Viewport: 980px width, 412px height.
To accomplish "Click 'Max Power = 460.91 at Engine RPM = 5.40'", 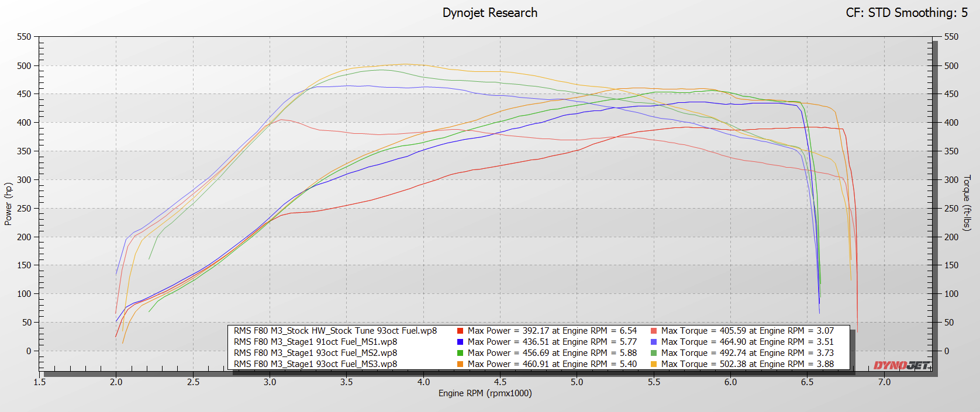I will (x=552, y=364).
